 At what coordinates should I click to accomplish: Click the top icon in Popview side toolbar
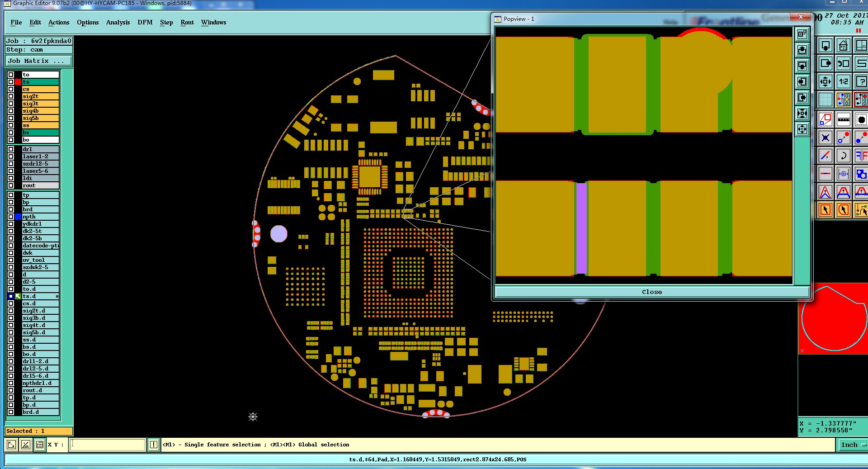point(802,34)
